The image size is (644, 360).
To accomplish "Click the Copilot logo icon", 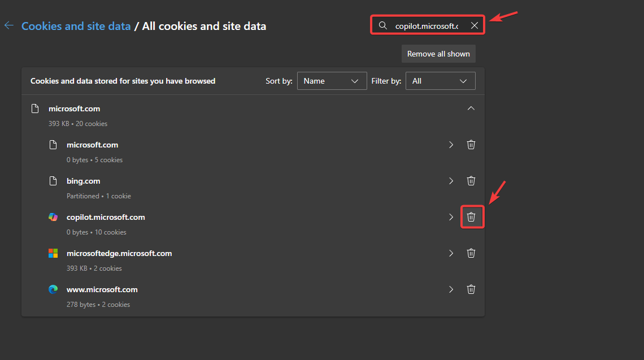I will (53, 217).
